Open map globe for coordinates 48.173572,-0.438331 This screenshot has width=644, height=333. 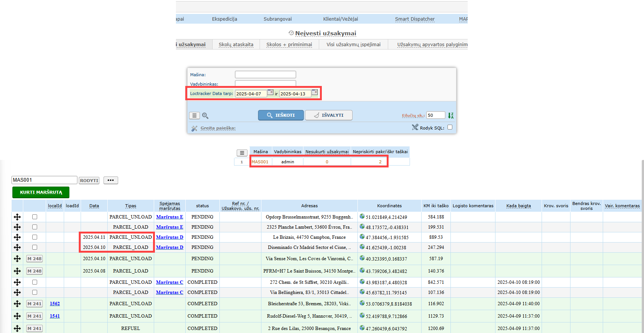pos(362,226)
